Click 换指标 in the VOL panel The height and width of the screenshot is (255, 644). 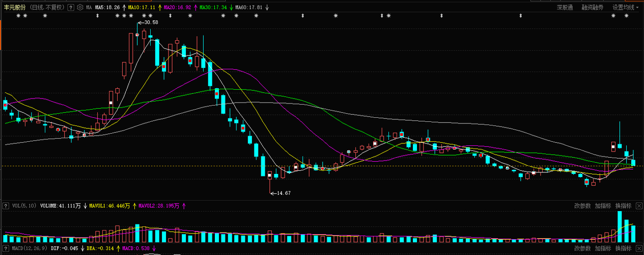tap(623, 206)
